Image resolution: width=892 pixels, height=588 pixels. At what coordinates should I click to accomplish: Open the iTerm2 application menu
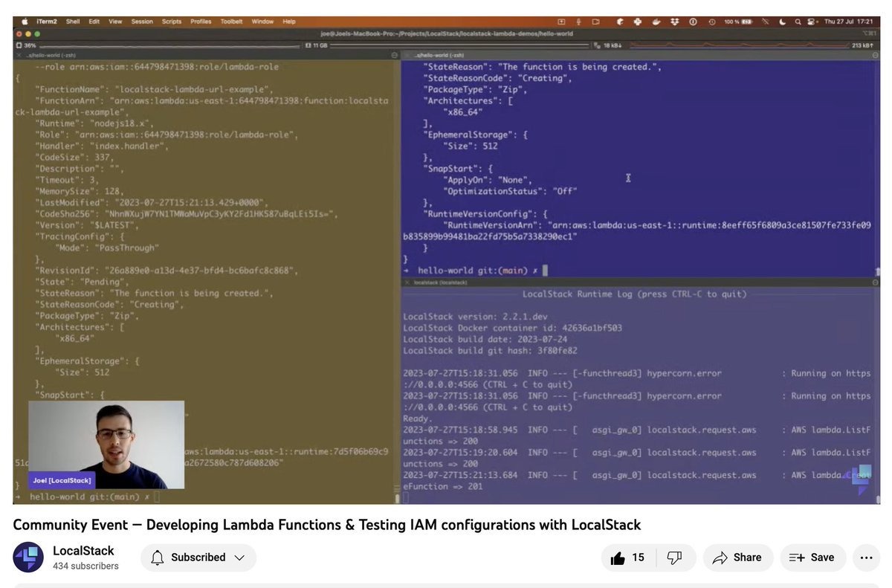pos(45,22)
